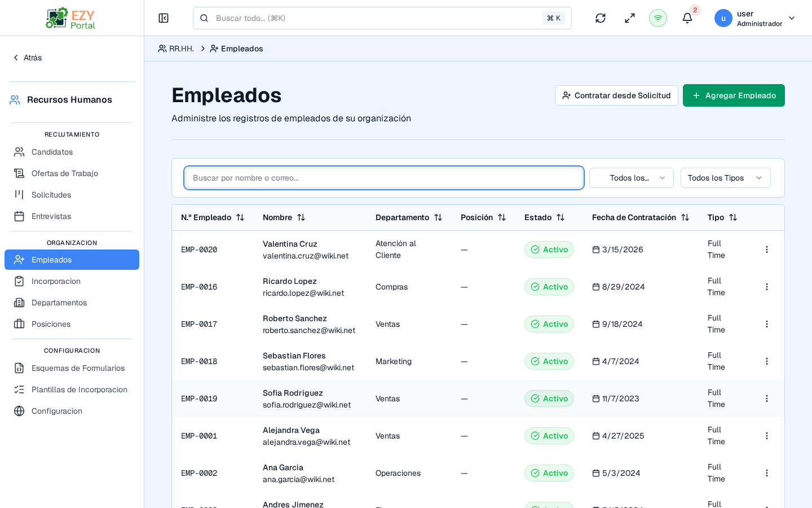Sort by Estado column
The height and width of the screenshot is (508, 812).
(x=545, y=217)
